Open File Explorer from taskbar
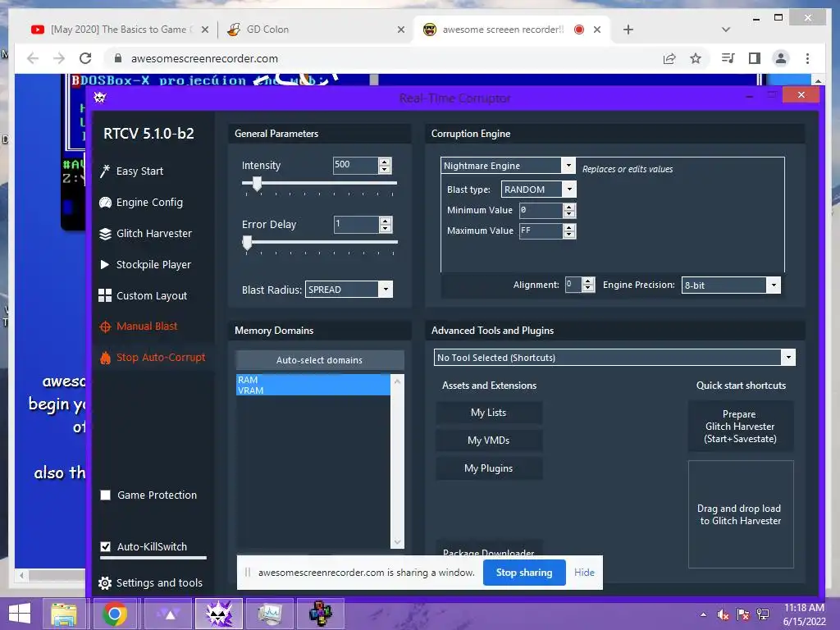Image resolution: width=840 pixels, height=630 pixels. point(64,614)
